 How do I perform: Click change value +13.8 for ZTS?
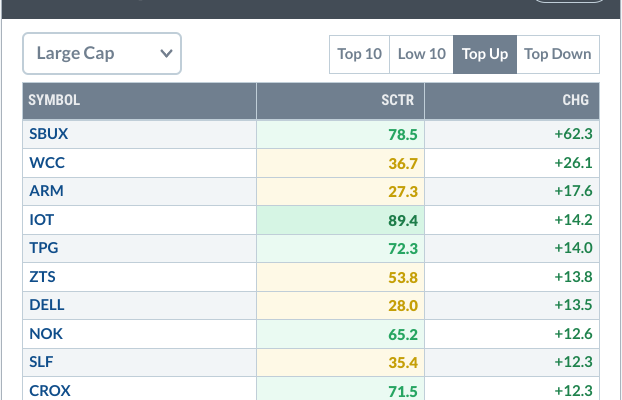click(x=573, y=277)
